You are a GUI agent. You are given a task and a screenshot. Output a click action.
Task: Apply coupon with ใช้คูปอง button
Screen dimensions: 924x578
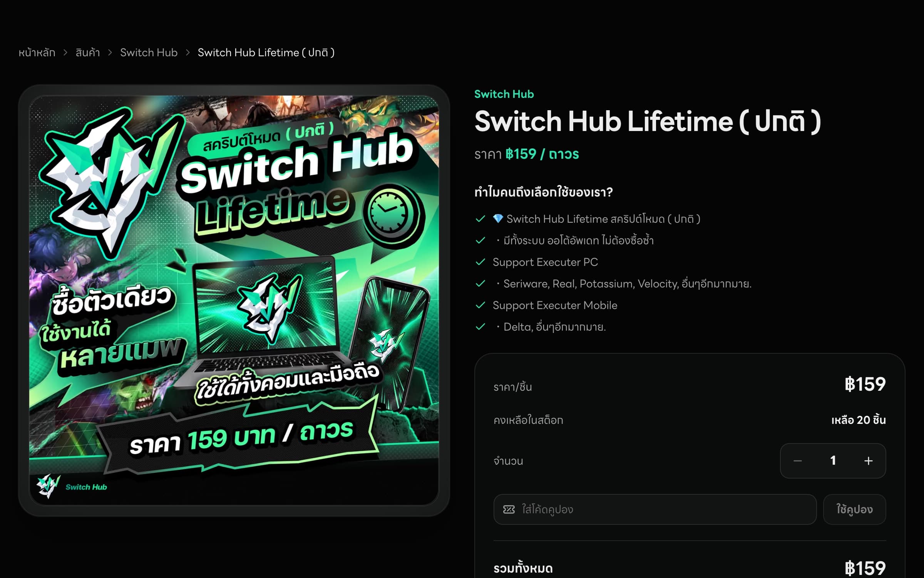point(854,509)
